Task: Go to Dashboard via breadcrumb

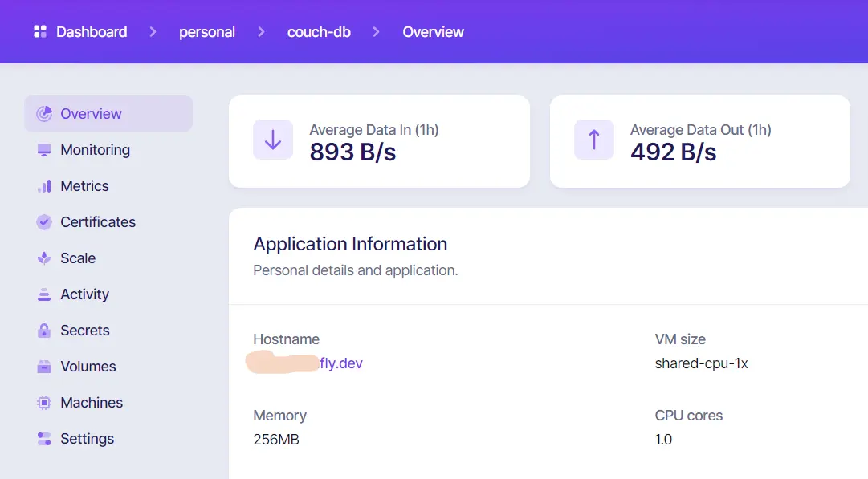Action: [92, 32]
